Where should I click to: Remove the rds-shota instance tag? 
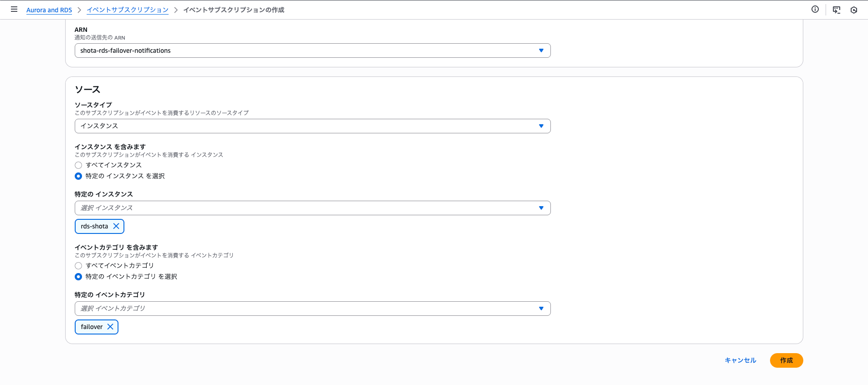[x=116, y=226]
